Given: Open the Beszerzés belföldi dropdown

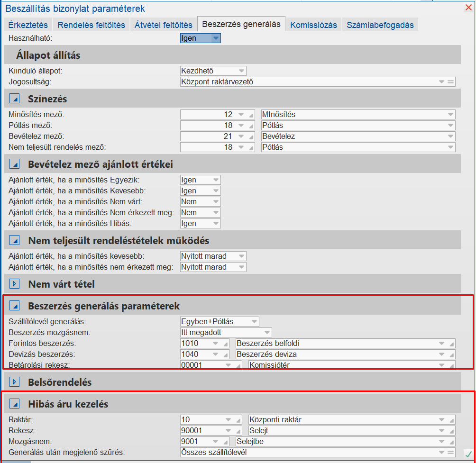Looking at the screenshot, I should click(441, 344).
